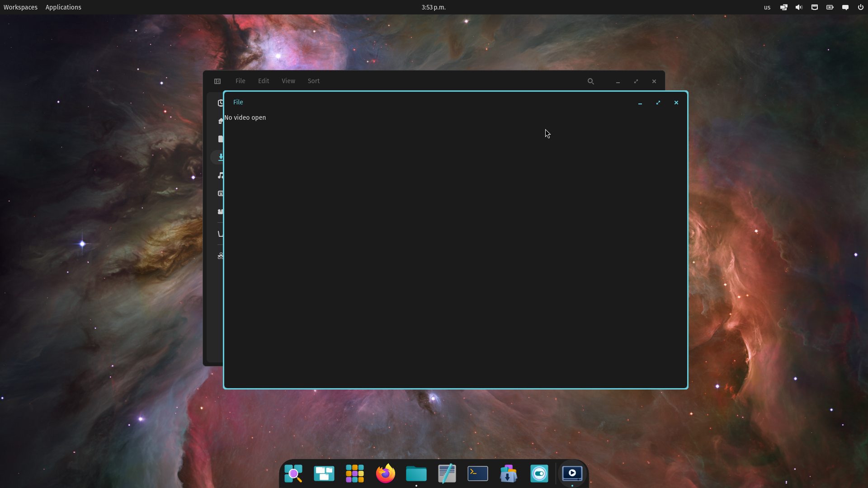Screen dimensions: 868x488
Task: Launch Firefox from the dock
Action: click(x=386, y=474)
